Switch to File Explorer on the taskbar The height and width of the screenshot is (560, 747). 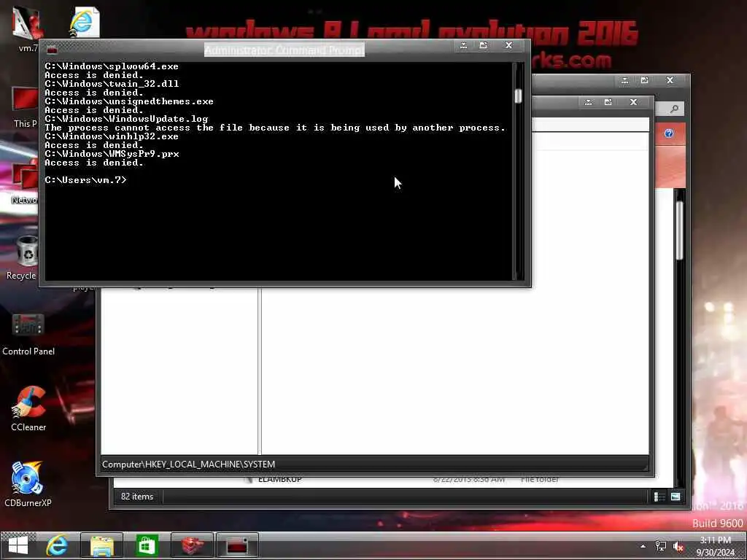click(x=102, y=545)
